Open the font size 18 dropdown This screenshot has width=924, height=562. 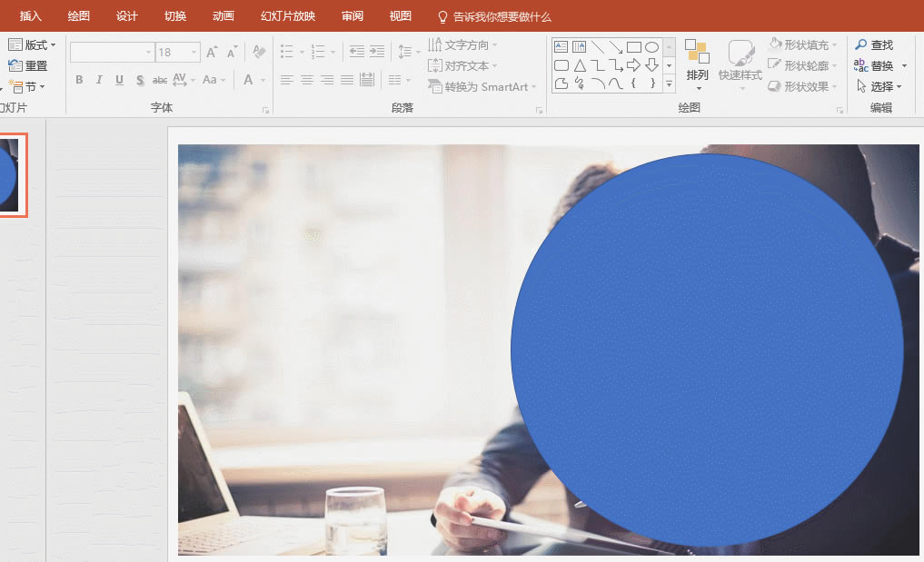click(x=194, y=53)
